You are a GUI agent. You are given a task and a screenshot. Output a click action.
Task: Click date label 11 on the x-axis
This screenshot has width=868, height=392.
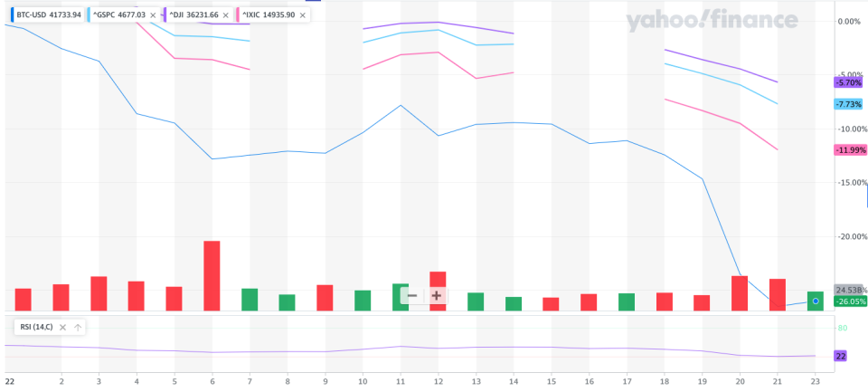401,381
